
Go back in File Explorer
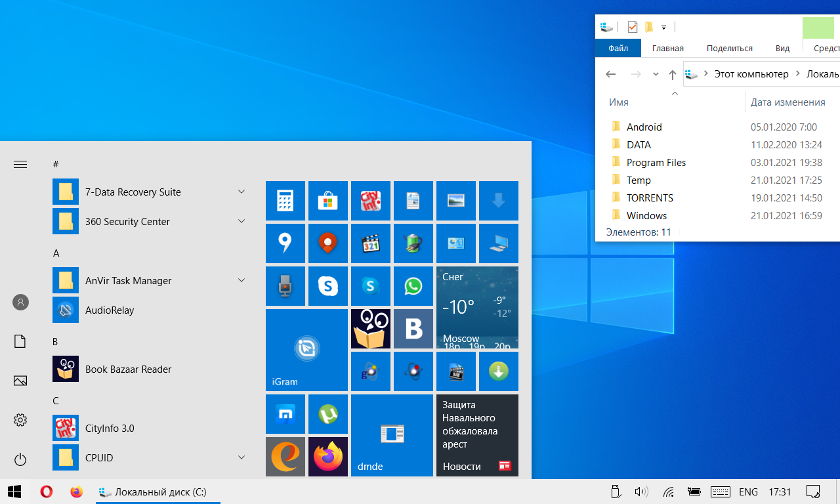(x=610, y=74)
